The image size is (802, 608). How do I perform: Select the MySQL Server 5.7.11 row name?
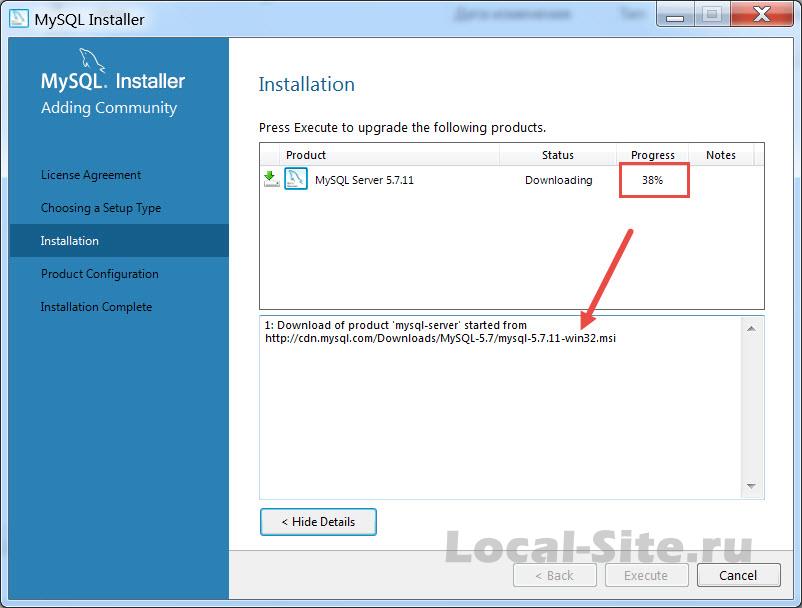coord(364,180)
